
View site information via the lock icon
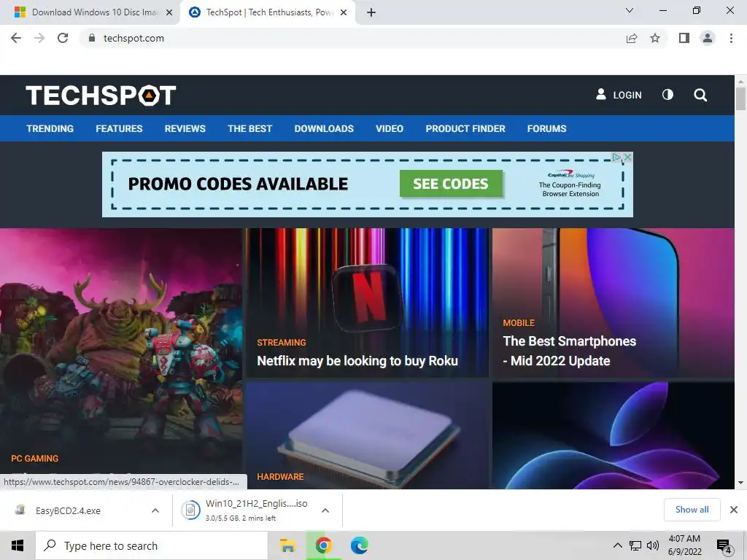point(92,38)
